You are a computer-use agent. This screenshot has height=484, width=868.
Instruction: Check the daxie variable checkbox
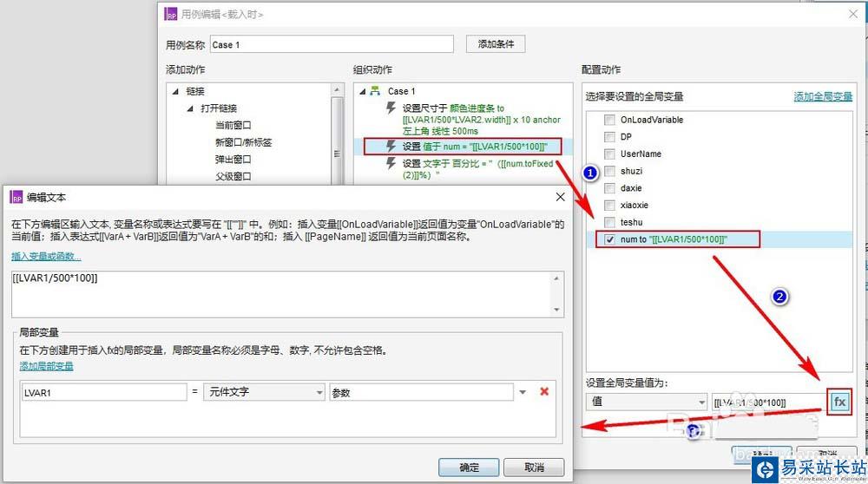(609, 188)
